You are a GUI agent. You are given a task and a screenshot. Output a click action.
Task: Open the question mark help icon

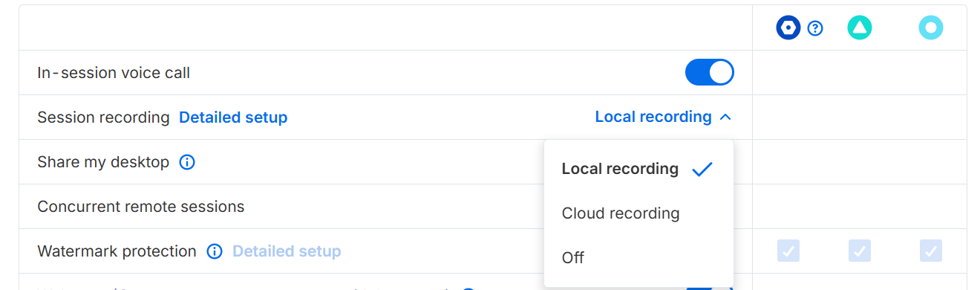pos(815,28)
